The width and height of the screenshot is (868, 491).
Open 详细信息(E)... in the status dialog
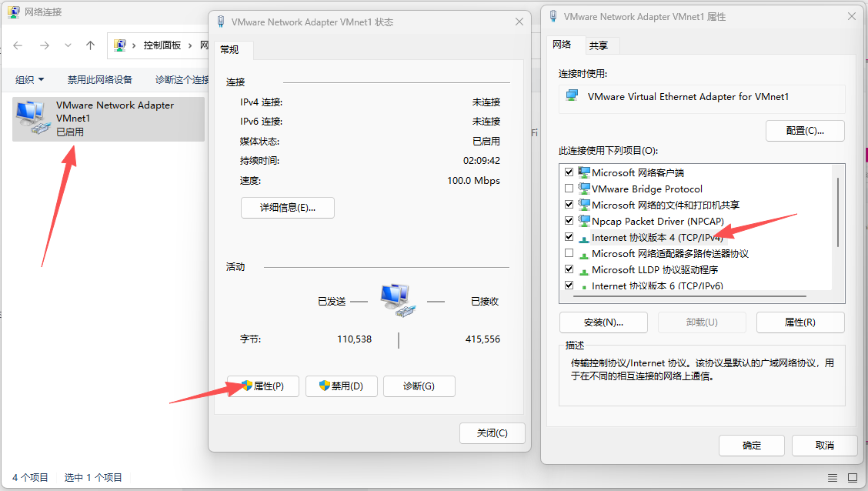point(287,208)
